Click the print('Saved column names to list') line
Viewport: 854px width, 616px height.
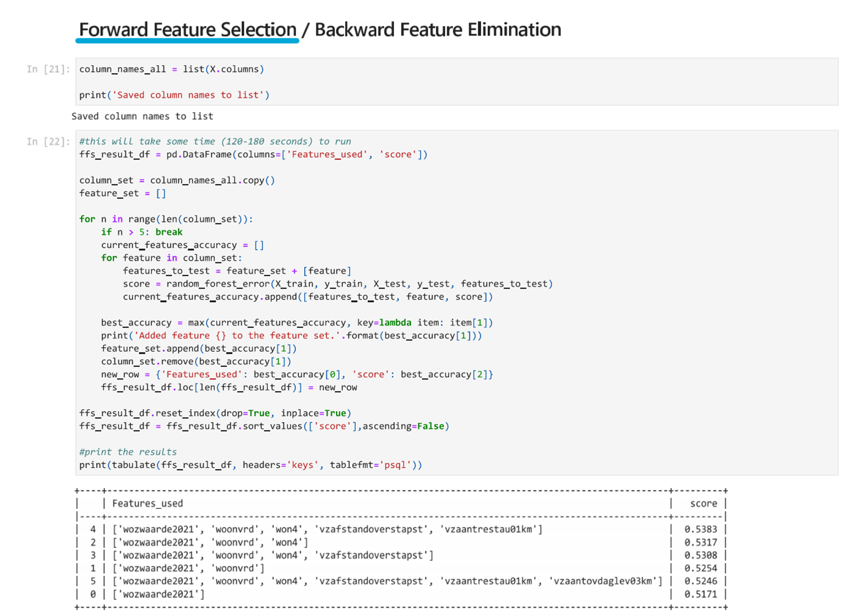(174, 95)
